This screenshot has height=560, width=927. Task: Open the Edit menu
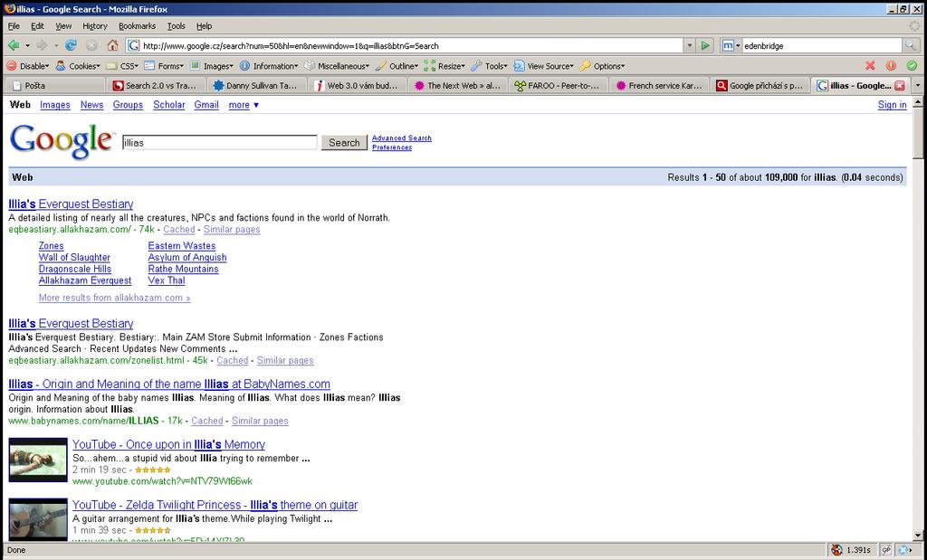tap(38, 26)
